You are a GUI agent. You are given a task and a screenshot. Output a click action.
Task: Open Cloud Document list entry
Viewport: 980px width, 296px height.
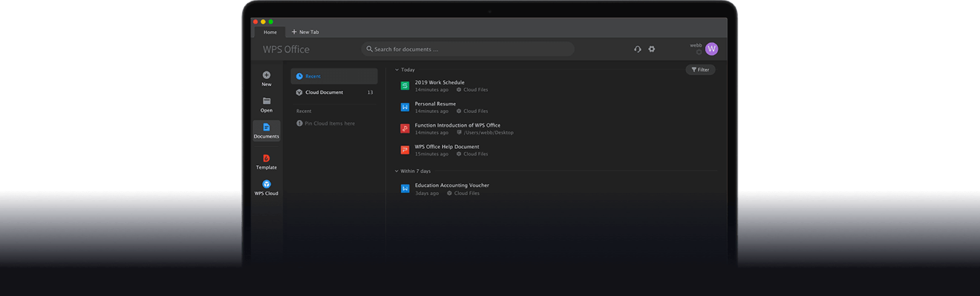pos(334,92)
